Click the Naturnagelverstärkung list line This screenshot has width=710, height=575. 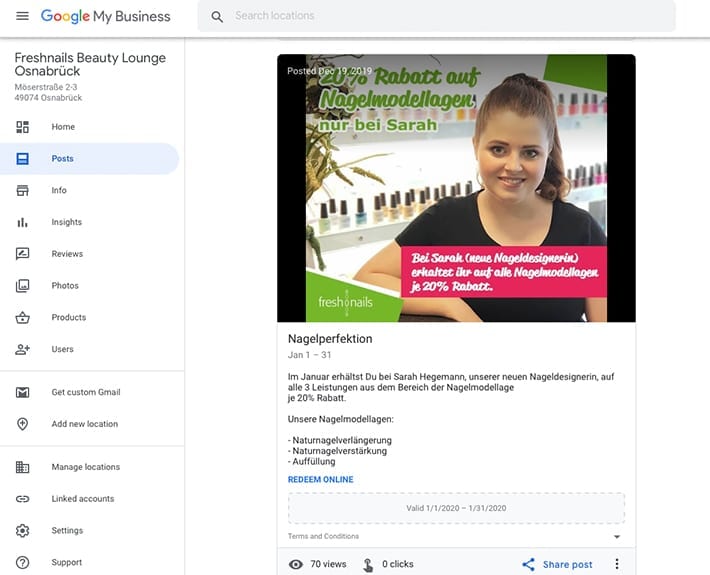point(337,451)
